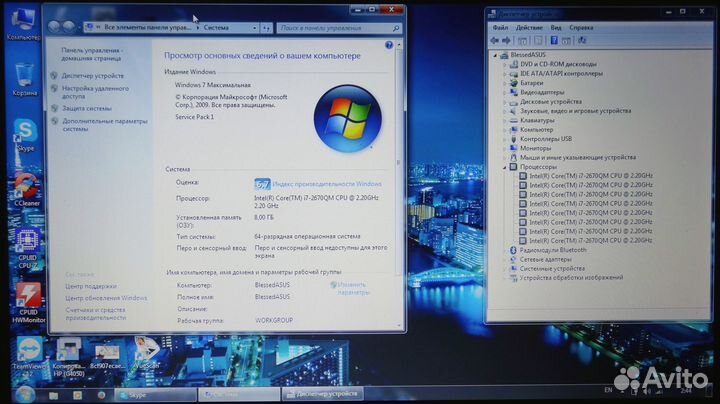Expand the Батареи node
This screenshot has height=404, width=720.
pos(505,83)
